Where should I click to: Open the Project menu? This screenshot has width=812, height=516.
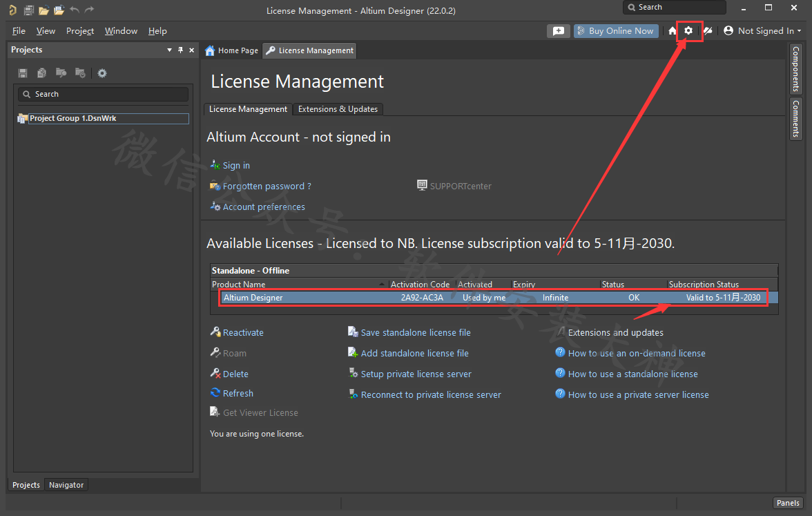tap(80, 31)
